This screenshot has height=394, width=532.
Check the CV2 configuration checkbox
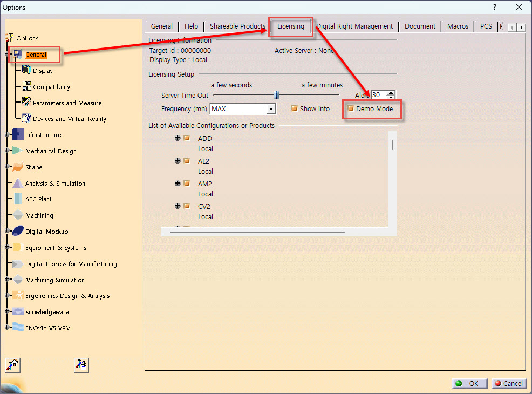click(x=187, y=206)
